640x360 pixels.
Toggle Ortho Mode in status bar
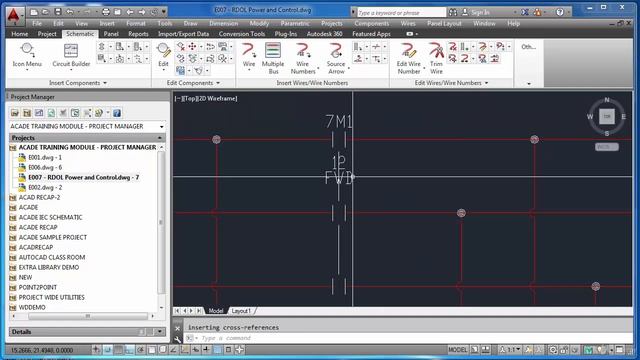[x=129, y=349]
